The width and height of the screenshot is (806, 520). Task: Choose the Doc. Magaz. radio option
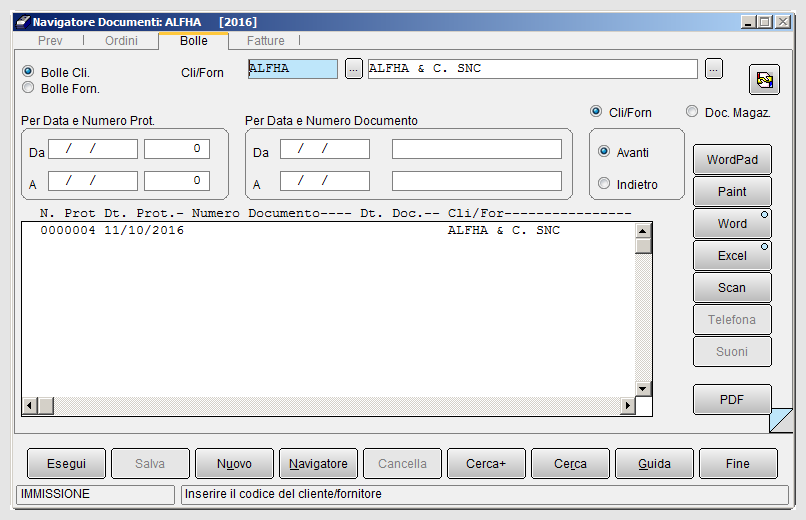point(692,112)
